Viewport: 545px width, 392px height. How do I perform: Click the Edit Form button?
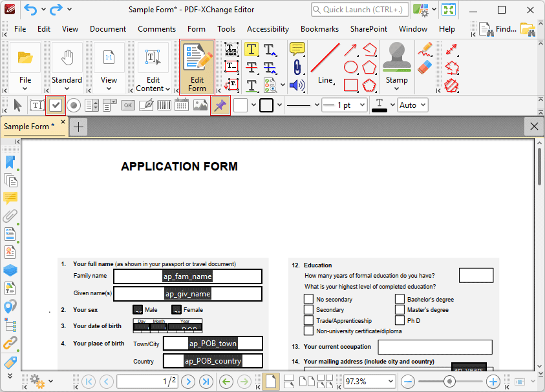click(197, 67)
